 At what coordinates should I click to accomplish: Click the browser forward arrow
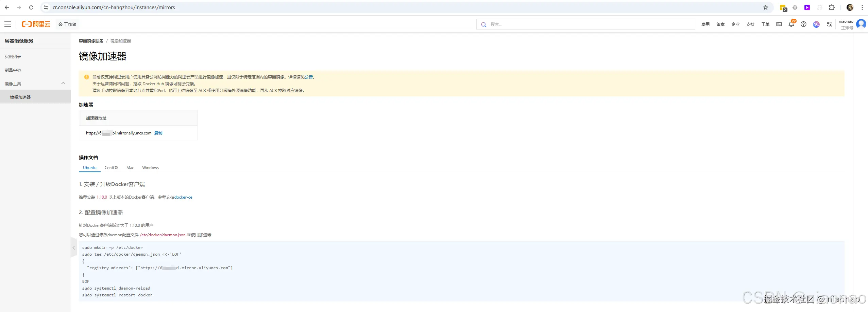[x=19, y=7]
